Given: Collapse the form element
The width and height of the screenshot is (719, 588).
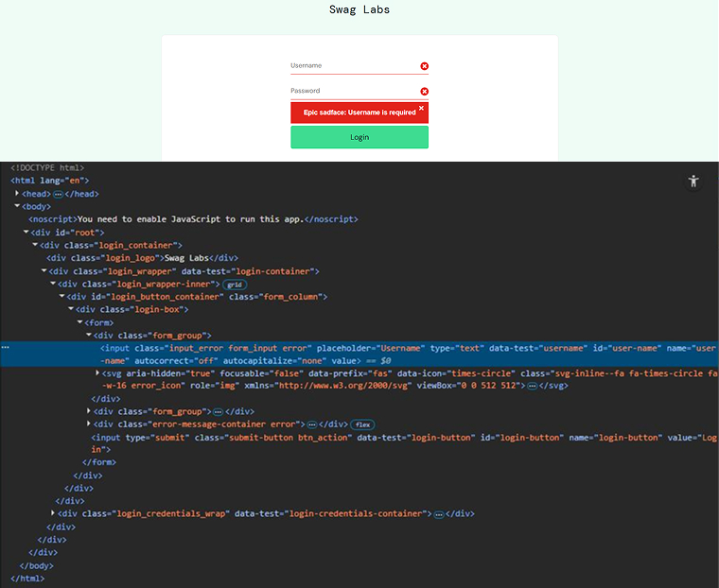Looking at the screenshot, I should [x=79, y=322].
